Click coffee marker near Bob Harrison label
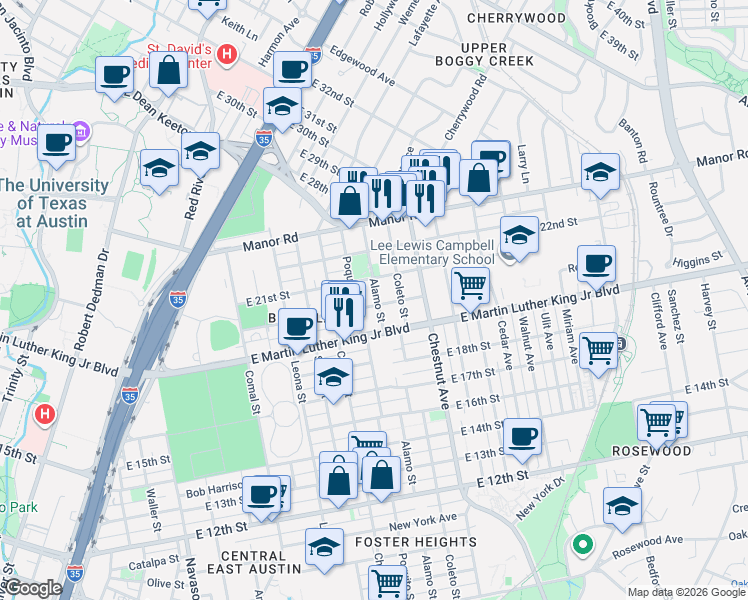748x600 pixels. click(261, 496)
